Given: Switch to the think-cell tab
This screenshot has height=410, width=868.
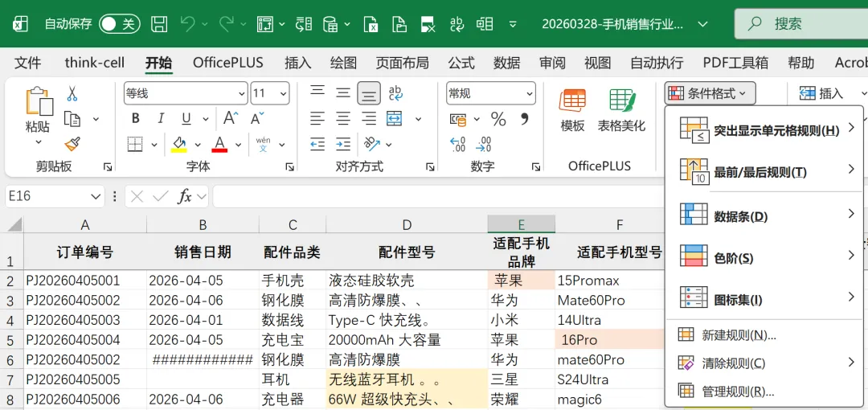Looking at the screenshot, I should coord(94,63).
